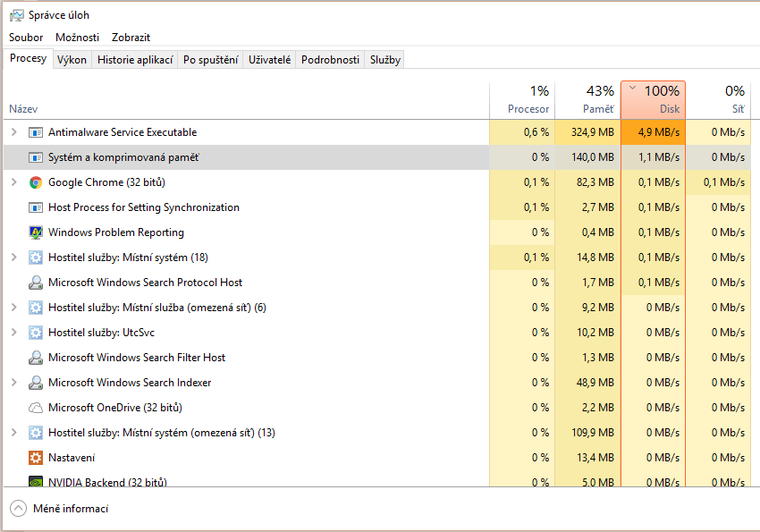Screen dimensions: 760x532
Task: Expand Hostitel služby: Místní systém (18)
Action: (x=14, y=258)
